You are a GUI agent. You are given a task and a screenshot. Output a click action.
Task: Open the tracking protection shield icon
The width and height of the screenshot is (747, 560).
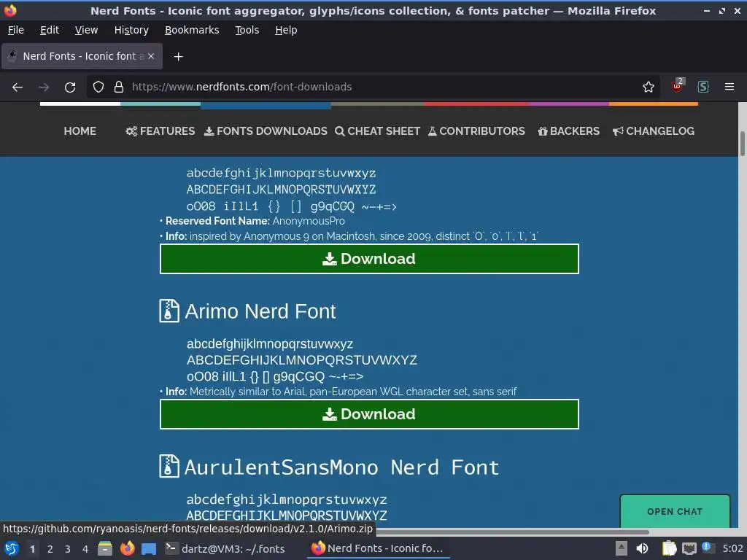pyautogui.click(x=98, y=87)
